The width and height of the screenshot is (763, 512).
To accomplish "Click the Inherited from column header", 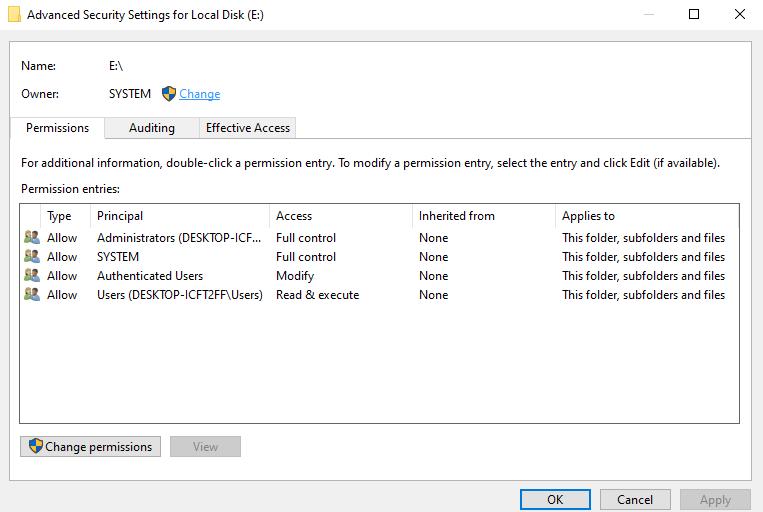I will tap(456, 216).
